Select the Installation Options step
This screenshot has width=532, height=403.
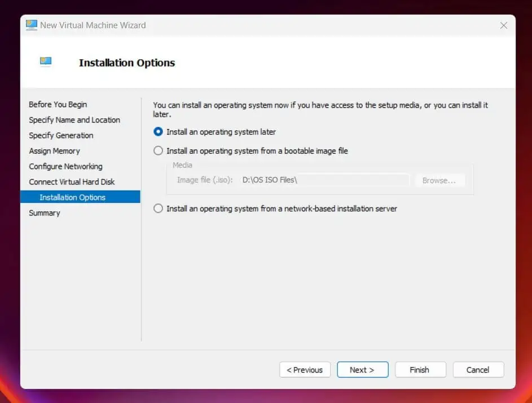(x=81, y=197)
